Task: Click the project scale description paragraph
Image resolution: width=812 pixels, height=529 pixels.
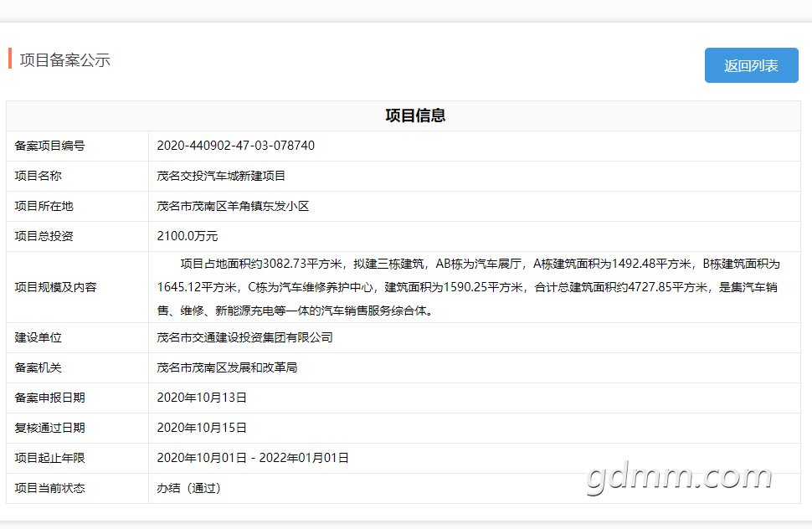Action: pos(469,287)
